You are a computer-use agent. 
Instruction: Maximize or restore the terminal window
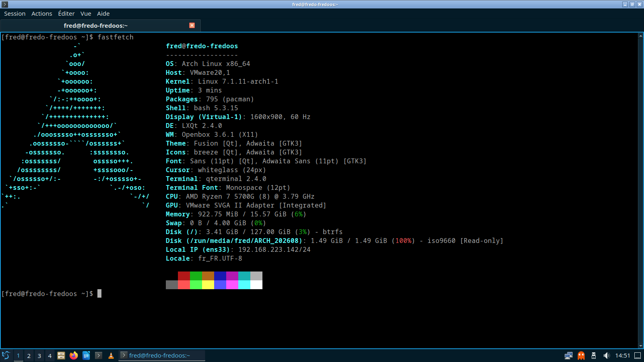632,4
